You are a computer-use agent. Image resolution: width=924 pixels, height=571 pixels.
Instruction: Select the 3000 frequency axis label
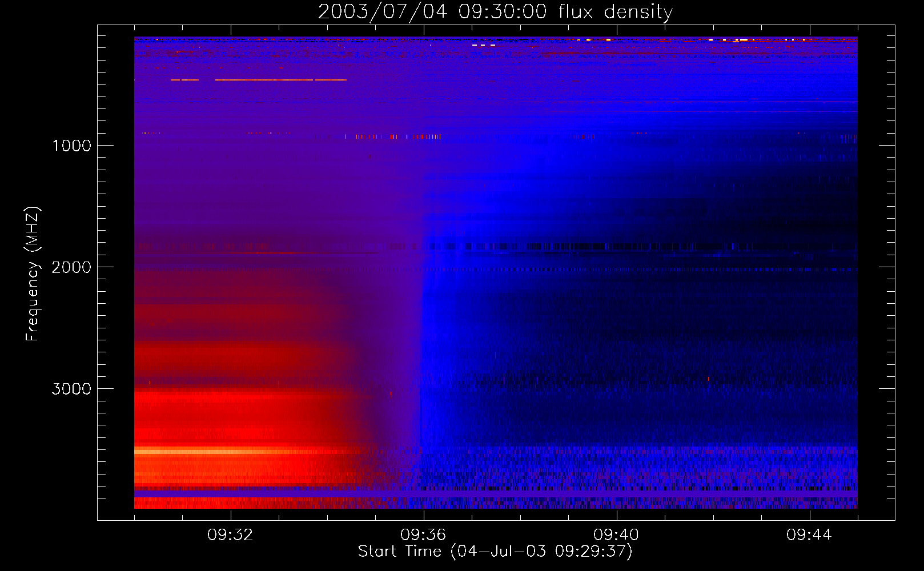[x=71, y=389]
